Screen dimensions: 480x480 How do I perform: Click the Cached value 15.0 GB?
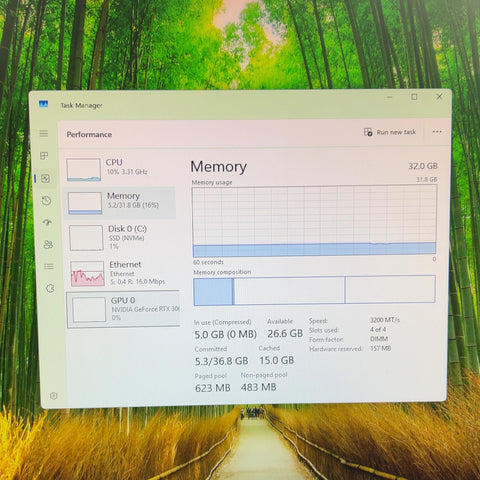pos(277,360)
